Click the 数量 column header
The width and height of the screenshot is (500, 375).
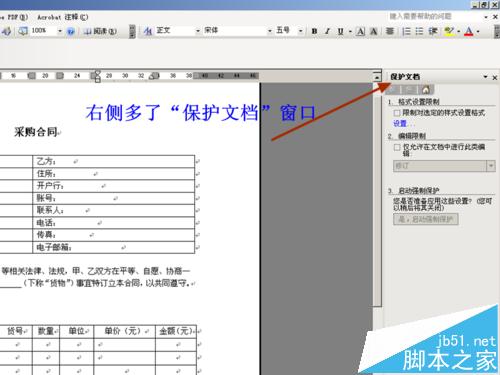click(46, 331)
